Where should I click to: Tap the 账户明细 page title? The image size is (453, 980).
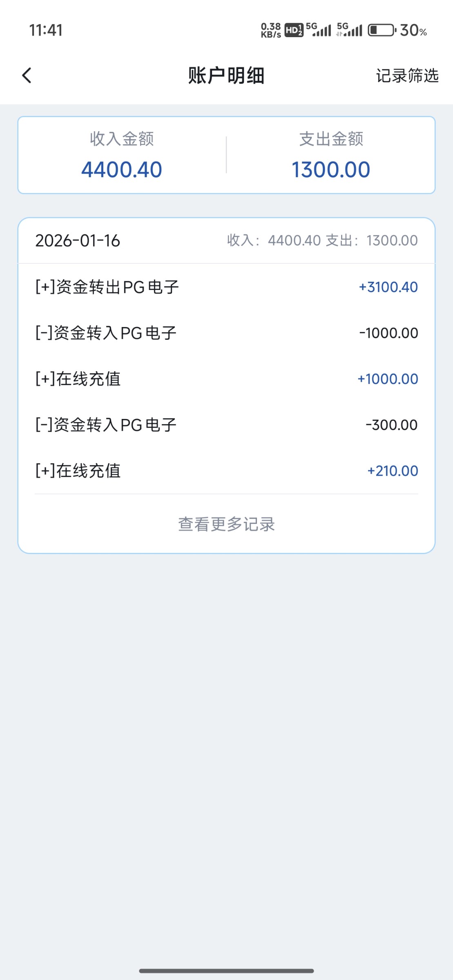tap(226, 76)
